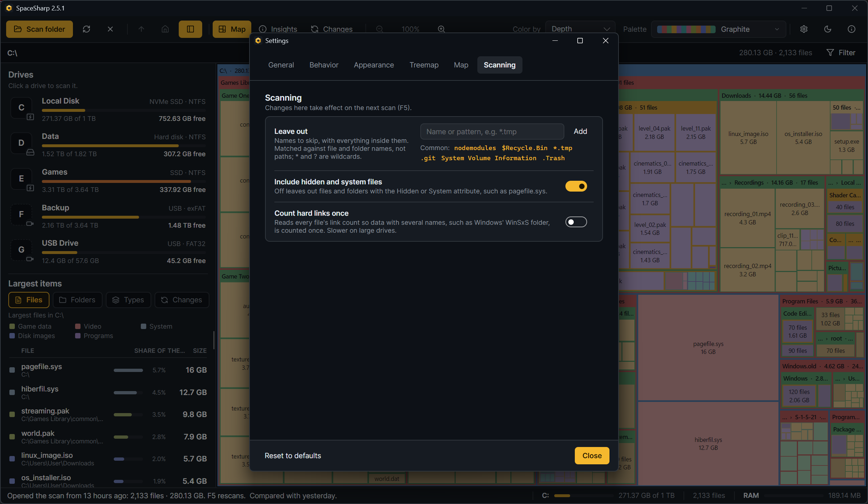
Task: Open the Color by Depth dropdown
Action: tap(580, 29)
